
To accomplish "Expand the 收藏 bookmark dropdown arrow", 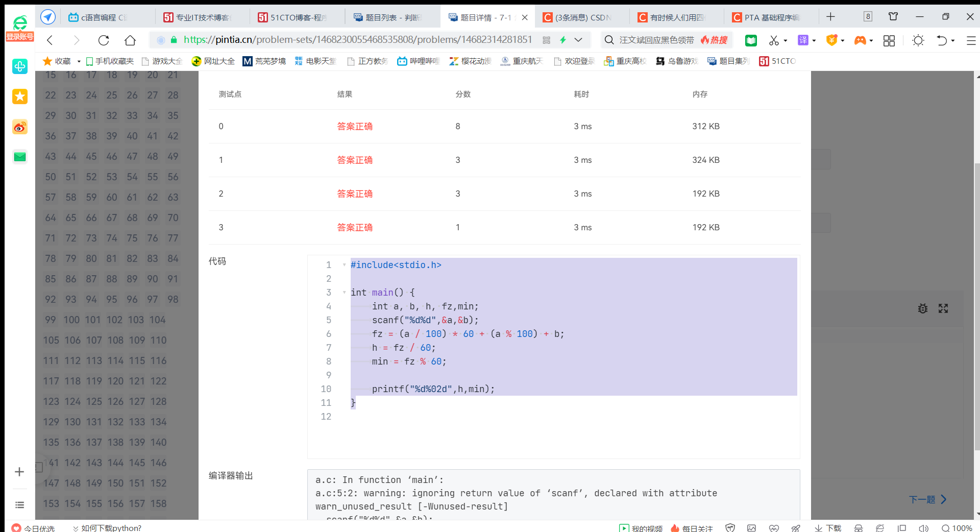I will coord(79,61).
